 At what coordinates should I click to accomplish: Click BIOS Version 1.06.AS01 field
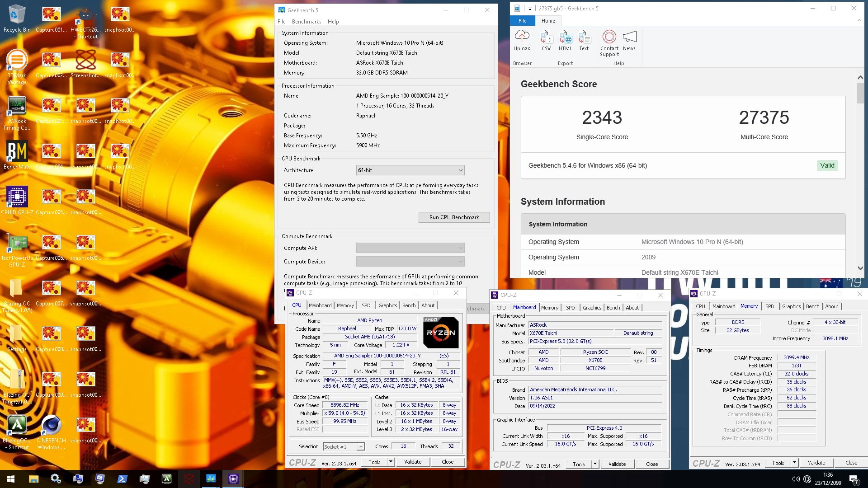[x=595, y=398]
